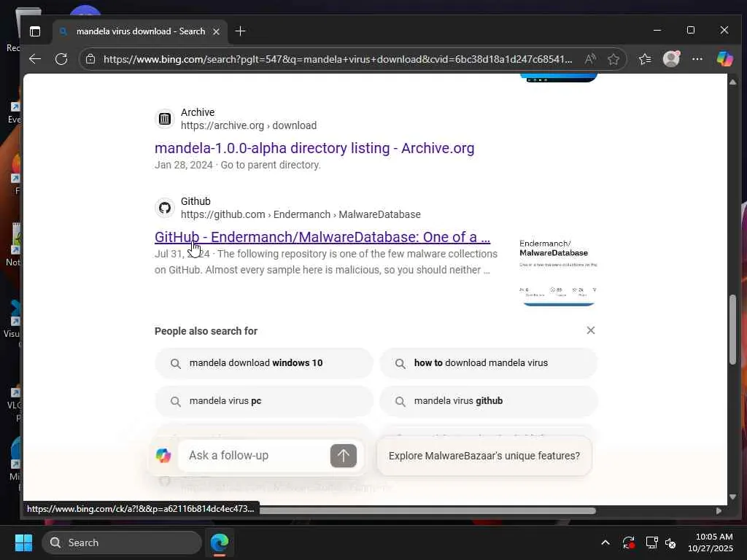The width and height of the screenshot is (747, 560).
Task: Submit the follow-up with arrow button
Action: 344,456
